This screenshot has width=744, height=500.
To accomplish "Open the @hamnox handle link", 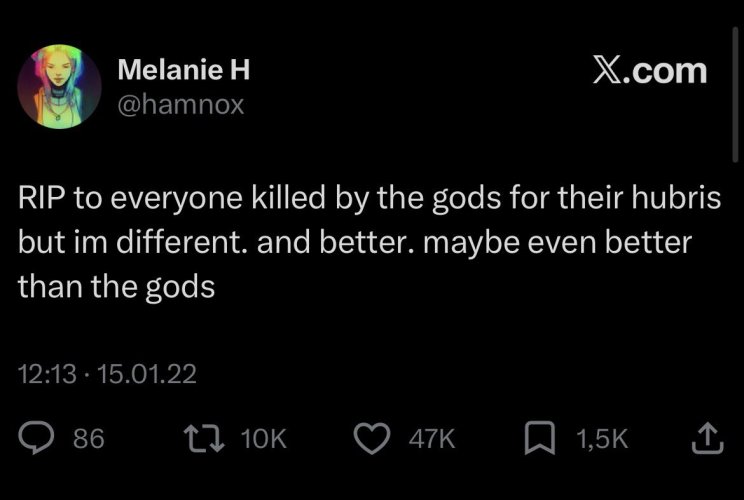I will pos(181,105).
